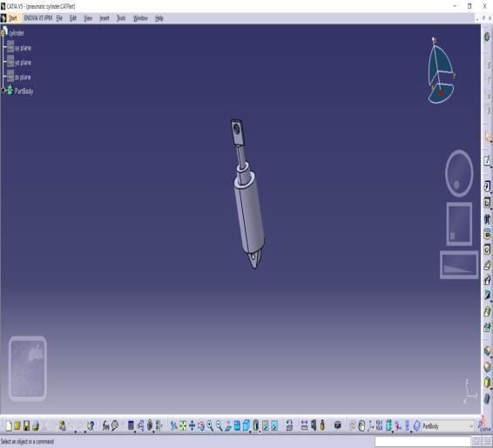
Task: Expand the PartBody tree node
Action: tap(3, 91)
